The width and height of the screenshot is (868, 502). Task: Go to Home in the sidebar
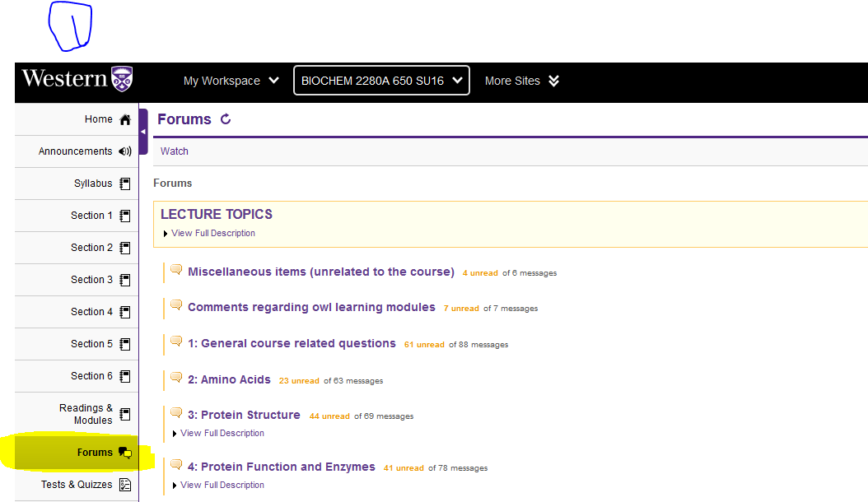click(77, 119)
